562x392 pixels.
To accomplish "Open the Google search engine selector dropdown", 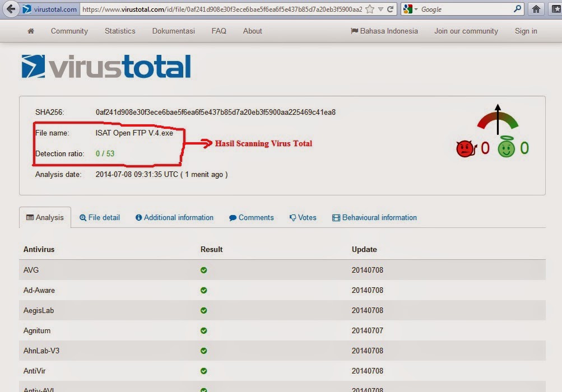I will pyautogui.click(x=410, y=10).
